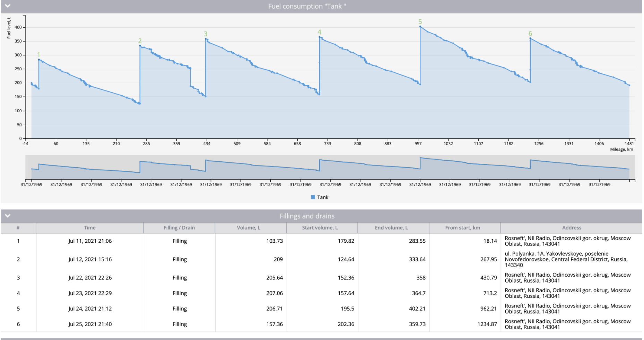Select time cell Jul 25, 2021 21:40
The image size is (644, 340).
tap(90, 324)
